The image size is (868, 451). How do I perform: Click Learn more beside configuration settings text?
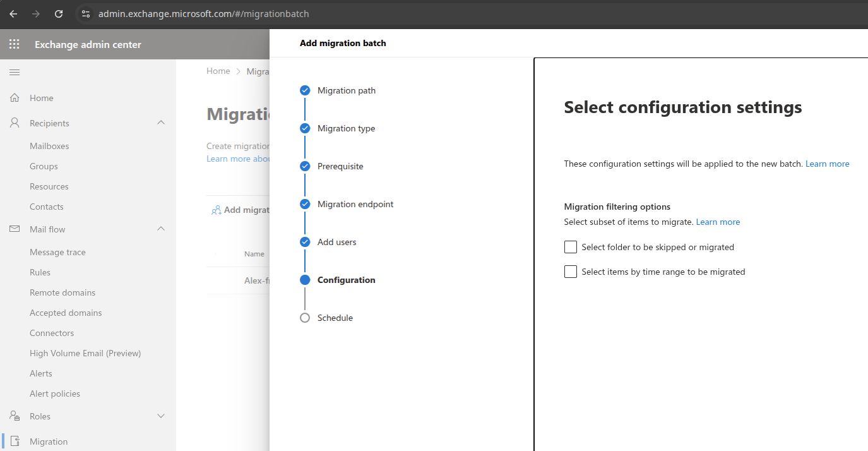(828, 164)
